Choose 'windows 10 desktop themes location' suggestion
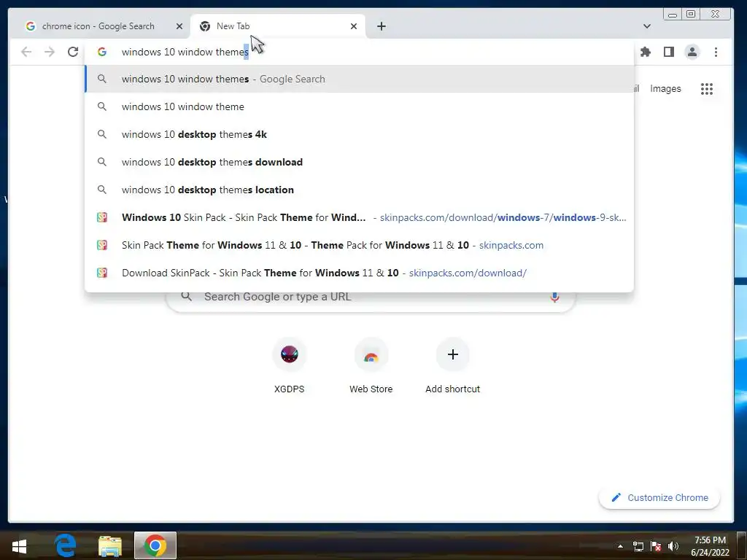Screen dimensions: 747x560 [x=359, y=190]
